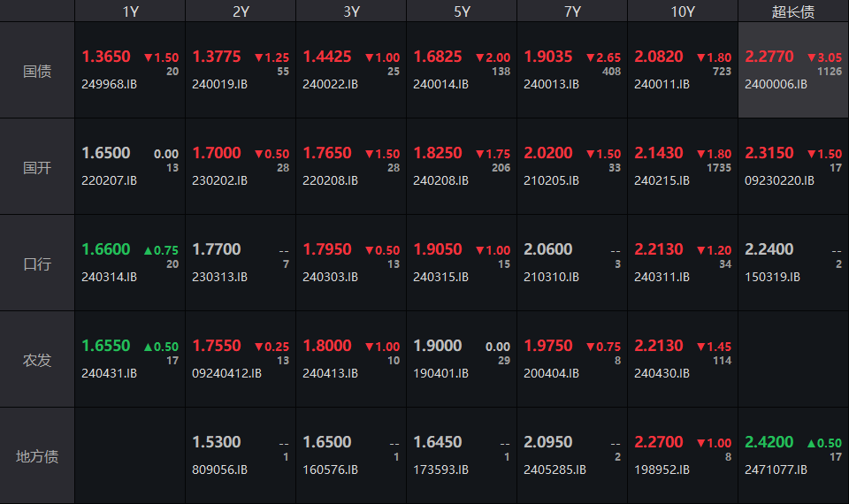Click the 国债 5Y yield 1.6825
Viewport: 849px width, 504px height.
click(438, 57)
